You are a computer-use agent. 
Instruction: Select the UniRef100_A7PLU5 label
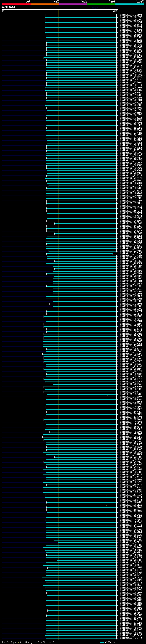tap(131, 256)
